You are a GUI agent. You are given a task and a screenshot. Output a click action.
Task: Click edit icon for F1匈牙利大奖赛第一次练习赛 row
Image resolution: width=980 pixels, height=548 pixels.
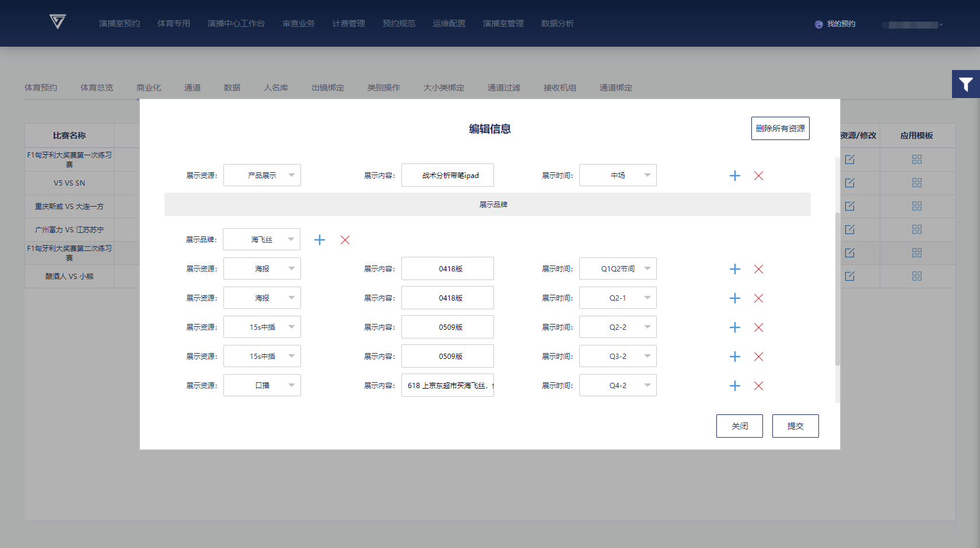click(850, 159)
